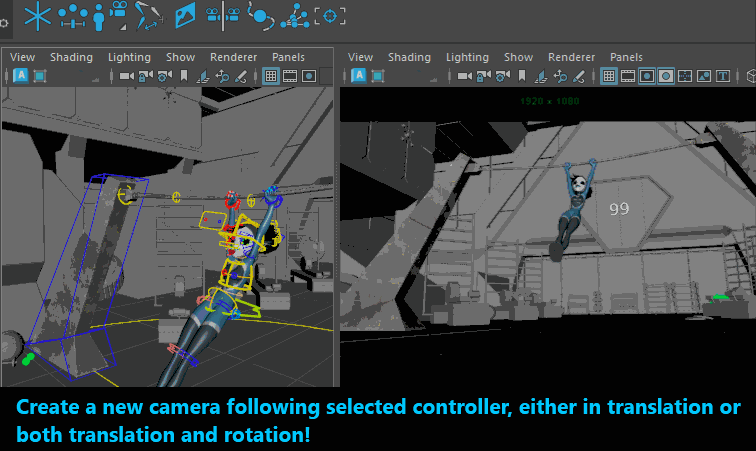Click the asterisk-shaped shelf icon
The width and height of the screenshot is (756, 451).
37,15
